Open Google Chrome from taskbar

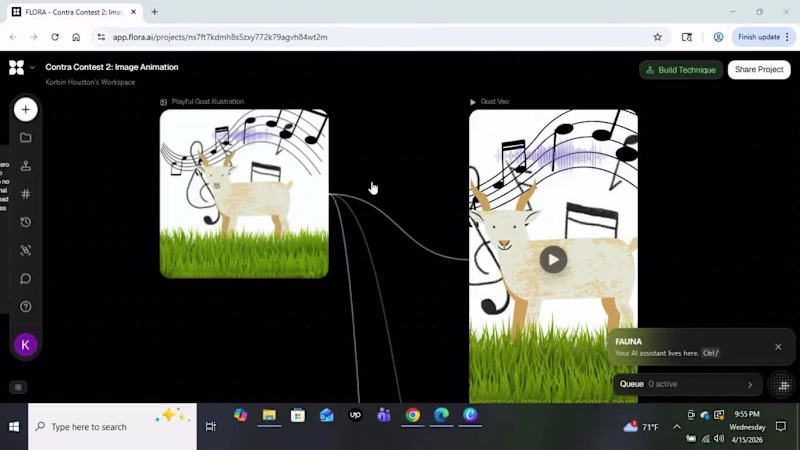413,415
